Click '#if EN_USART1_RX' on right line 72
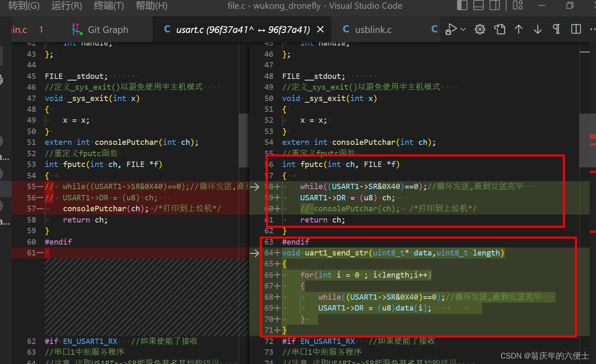 click(x=318, y=341)
